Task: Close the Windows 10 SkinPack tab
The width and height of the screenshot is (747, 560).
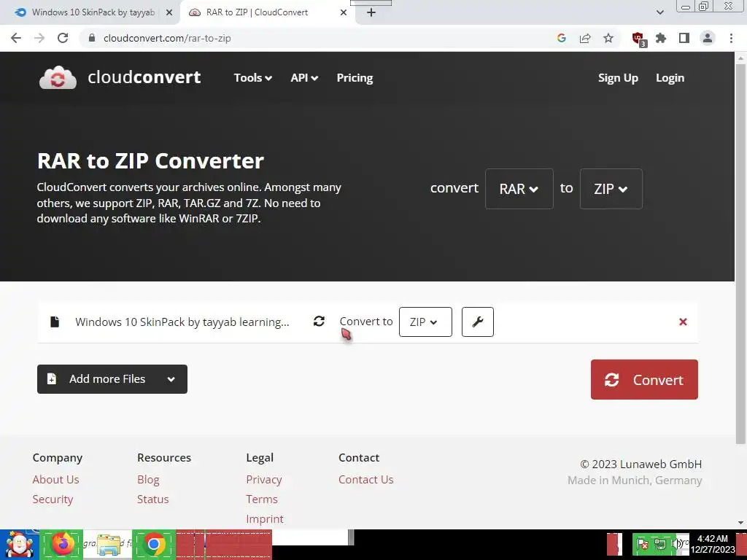Action: 169,12
